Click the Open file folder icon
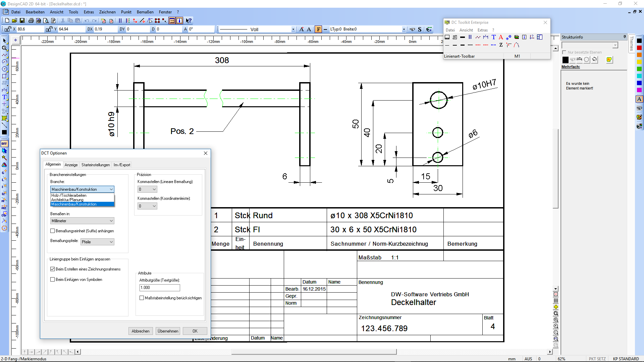Screen dimensions: 644x362 pyautogui.click(x=14, y=20)
